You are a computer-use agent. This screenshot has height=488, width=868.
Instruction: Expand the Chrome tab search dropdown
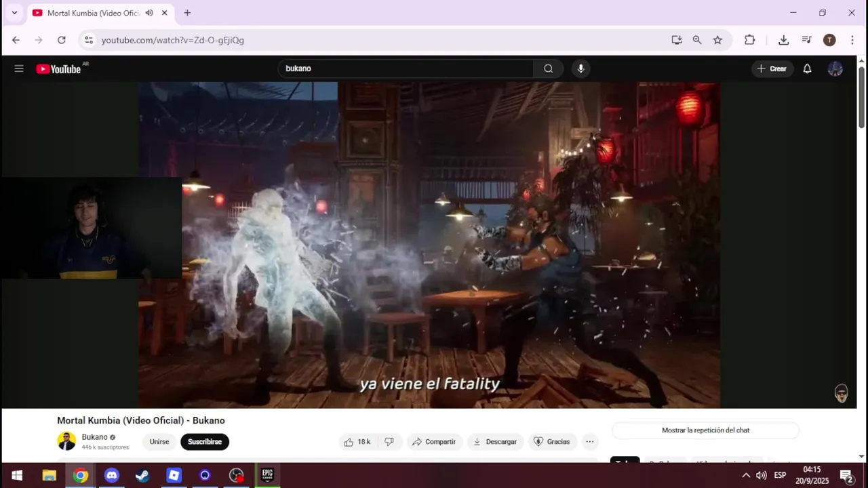(14, 13)
